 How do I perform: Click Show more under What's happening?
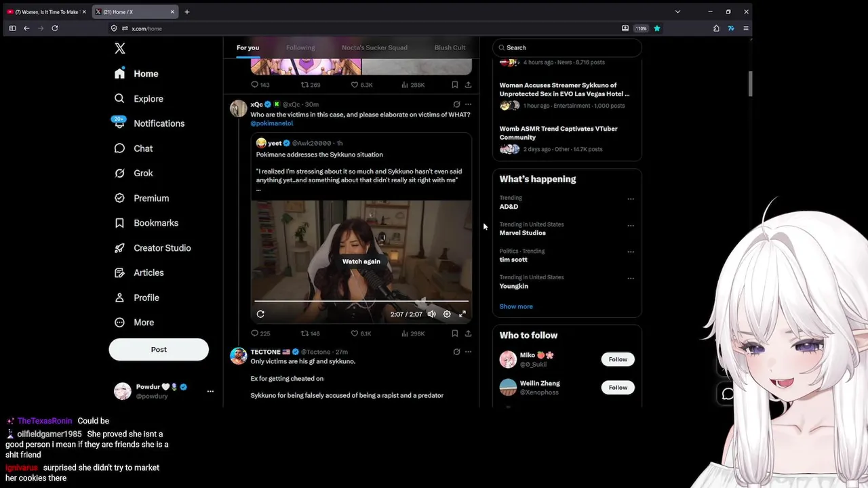click(x=516, y=306)
